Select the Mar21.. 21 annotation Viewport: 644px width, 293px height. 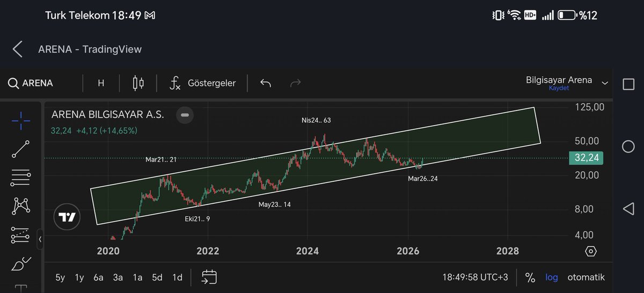tap(161, 159)
